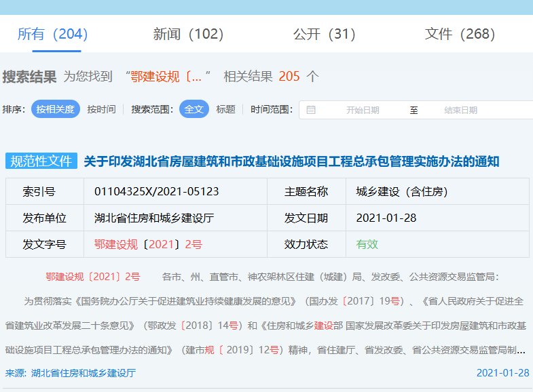Pick a 结束日期 end date
This screenshot has width=533, height=392.
460,110
